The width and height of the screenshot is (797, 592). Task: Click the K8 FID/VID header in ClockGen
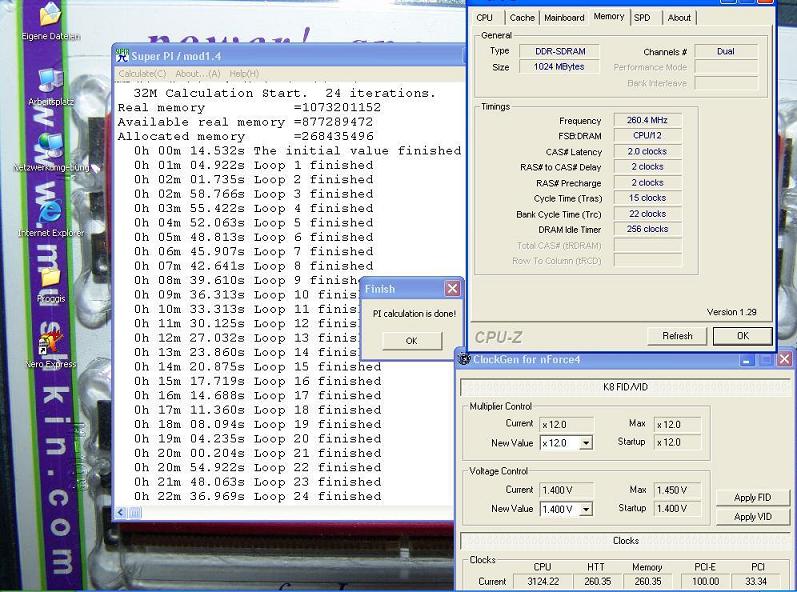click(x=625, y=387)
